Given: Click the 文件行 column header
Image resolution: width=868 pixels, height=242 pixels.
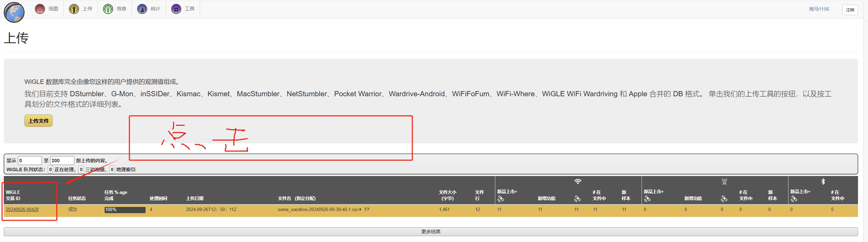Looking at the screenshot, I should [479, 195].
